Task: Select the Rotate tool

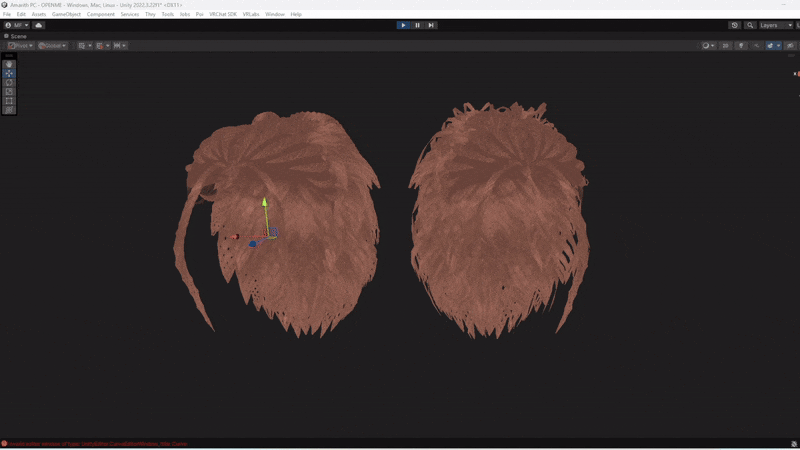Action: coord(9,82)
